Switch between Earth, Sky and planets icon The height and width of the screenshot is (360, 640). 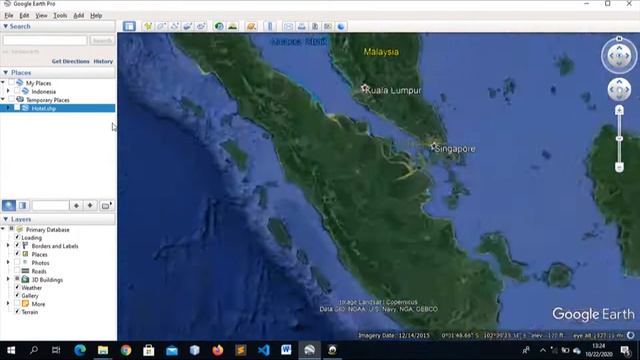point(251,26)
